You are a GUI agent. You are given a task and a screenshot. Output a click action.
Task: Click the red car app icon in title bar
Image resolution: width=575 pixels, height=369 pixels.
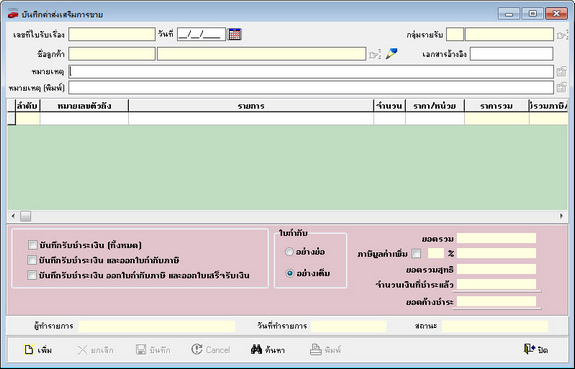(x=13, y=14)
